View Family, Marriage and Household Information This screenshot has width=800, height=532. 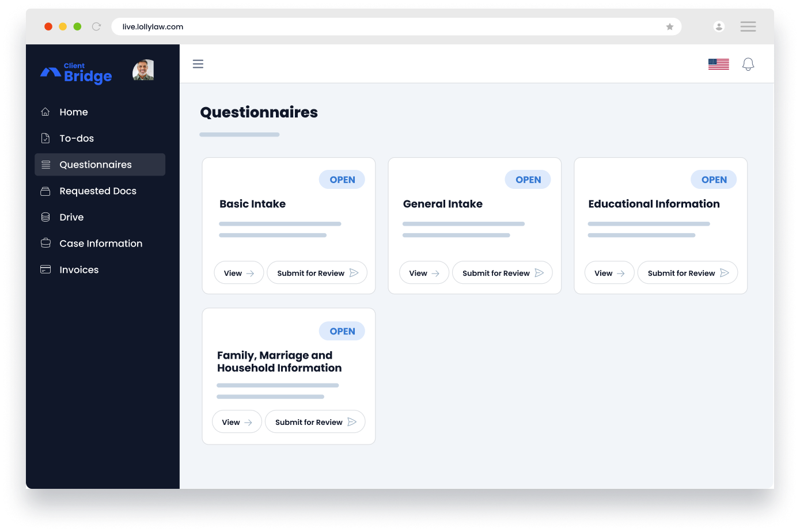point(237,422)
